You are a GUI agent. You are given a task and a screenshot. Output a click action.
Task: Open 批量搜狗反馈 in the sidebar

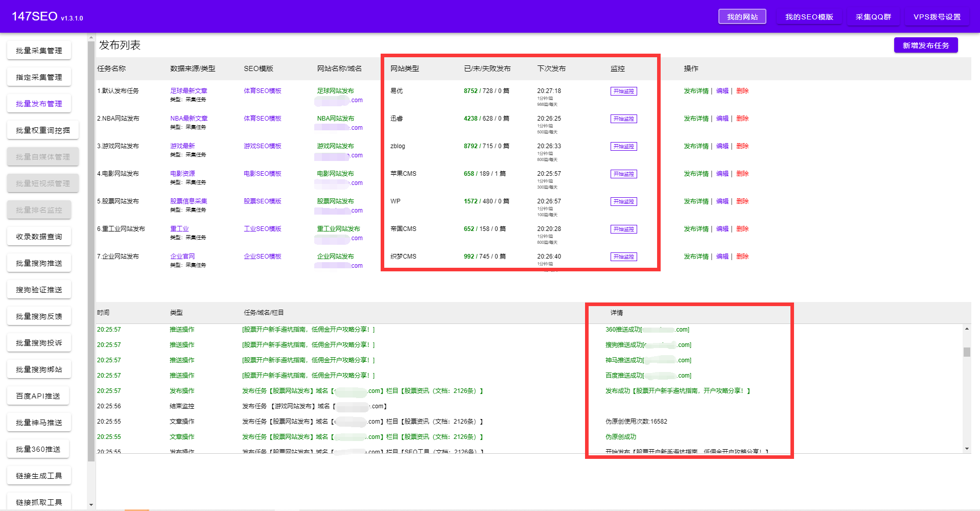coord(39,316)
